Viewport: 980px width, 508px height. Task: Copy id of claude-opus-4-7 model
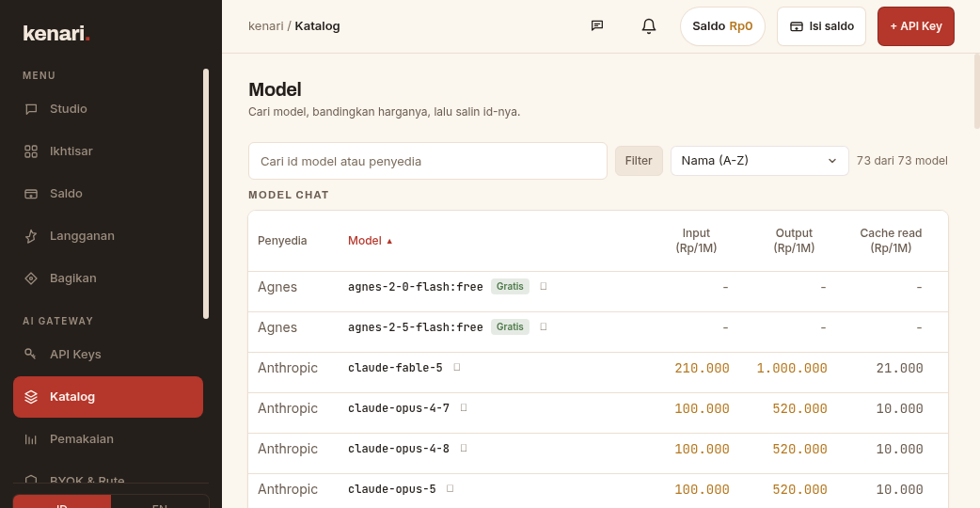pos(464,408)
